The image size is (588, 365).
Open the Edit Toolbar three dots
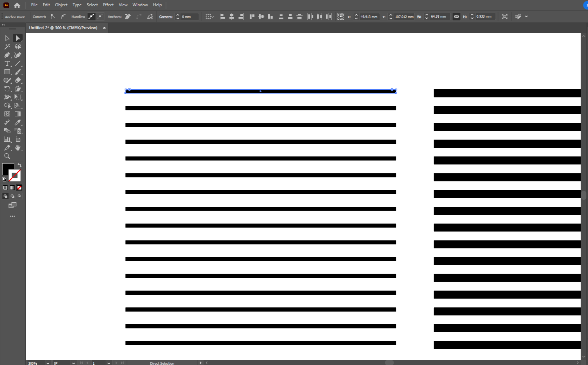pos(13,216)
